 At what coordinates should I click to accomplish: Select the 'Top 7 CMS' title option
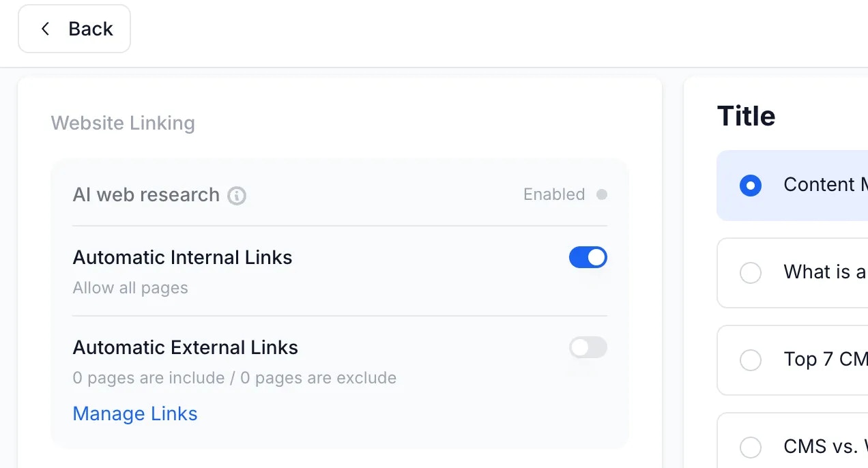pos(751,360)
